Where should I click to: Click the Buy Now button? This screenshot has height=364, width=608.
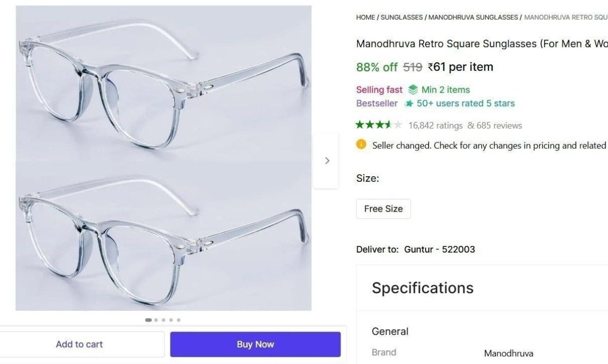point(255,344)
